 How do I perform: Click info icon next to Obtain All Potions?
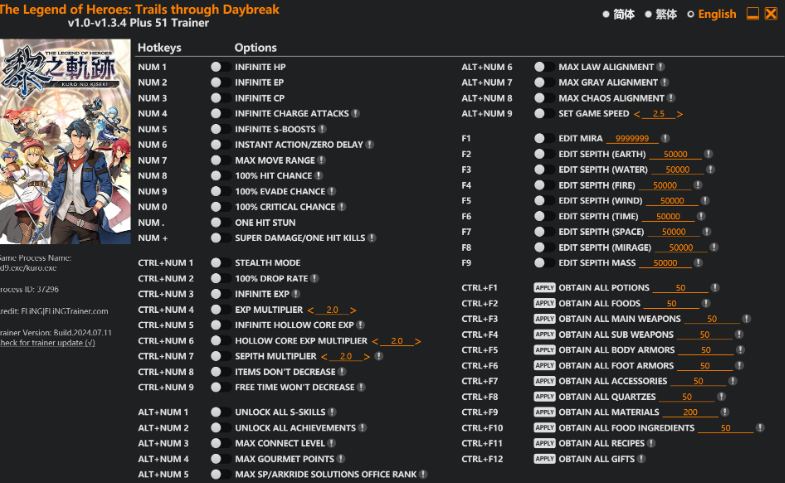pyautogui.click(x=710, y=288)
